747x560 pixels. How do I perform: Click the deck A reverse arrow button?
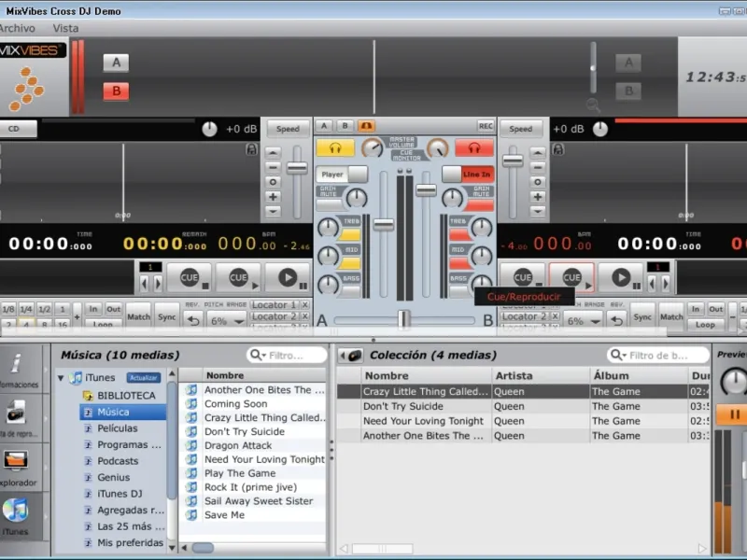193,320
